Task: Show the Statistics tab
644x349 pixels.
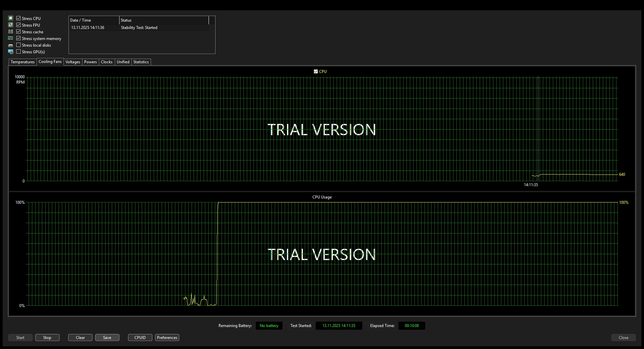Action: (141, 62)
